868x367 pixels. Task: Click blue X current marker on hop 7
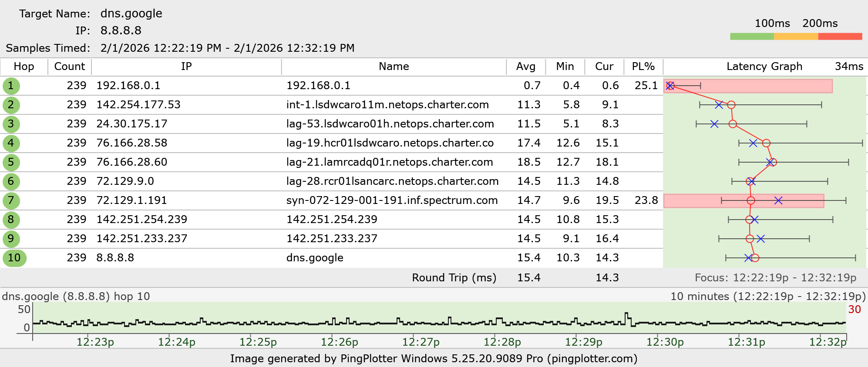pyautogui.click(x=778, y=200)
